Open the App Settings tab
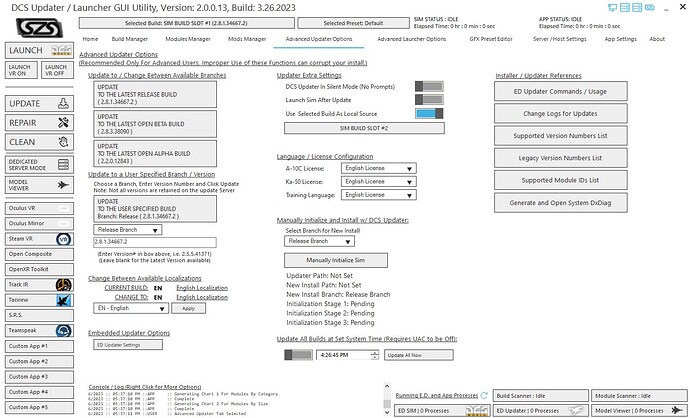Screen dimensions: 690x418 pyautogui.click(x=620, y=39)
